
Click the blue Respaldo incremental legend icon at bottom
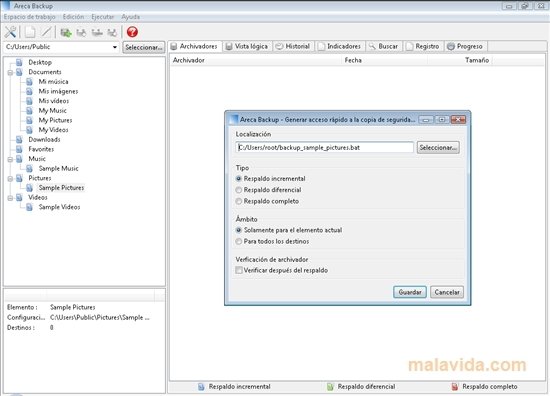click(201, 387)
